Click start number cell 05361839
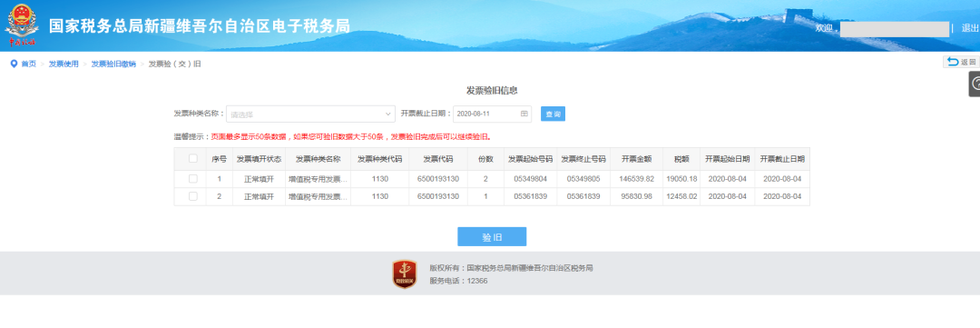980x328 pixels. (531, 196)
